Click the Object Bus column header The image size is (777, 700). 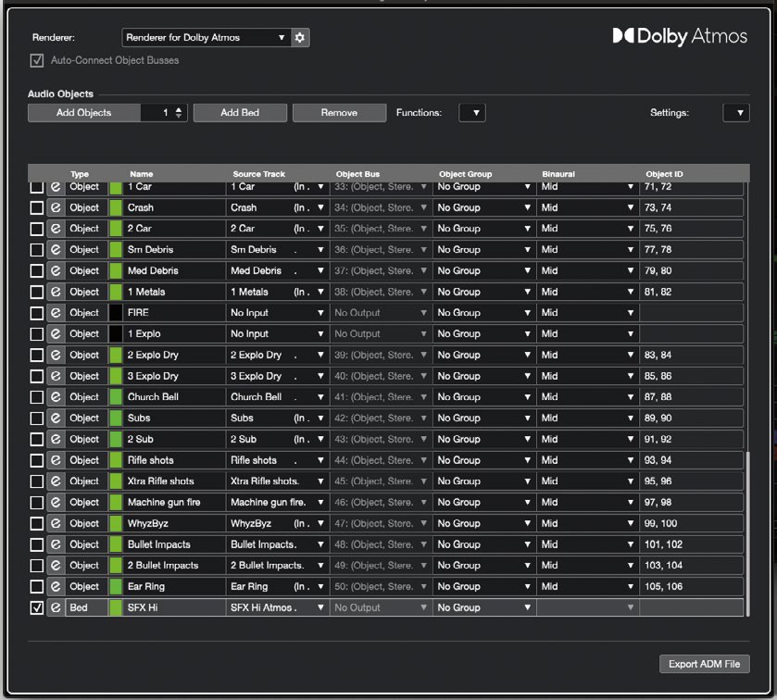357,174
